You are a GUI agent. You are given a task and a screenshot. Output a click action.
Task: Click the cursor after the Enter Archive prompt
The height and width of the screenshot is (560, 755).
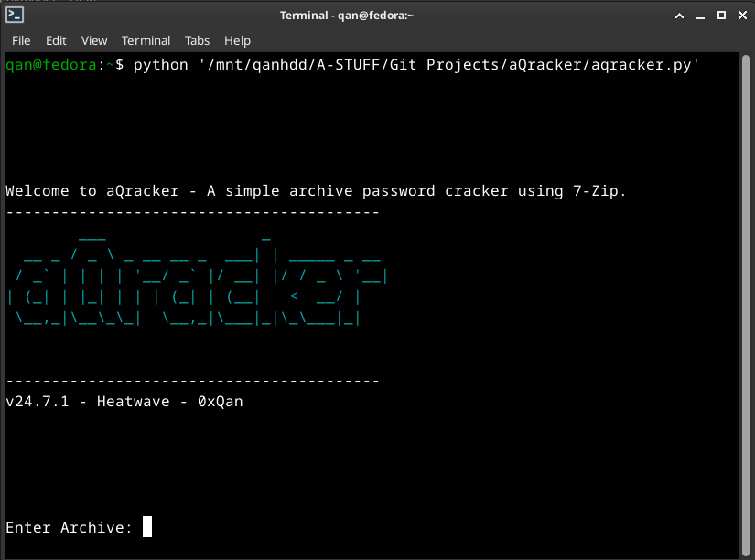pyautogui.click(x=147, y=527)
